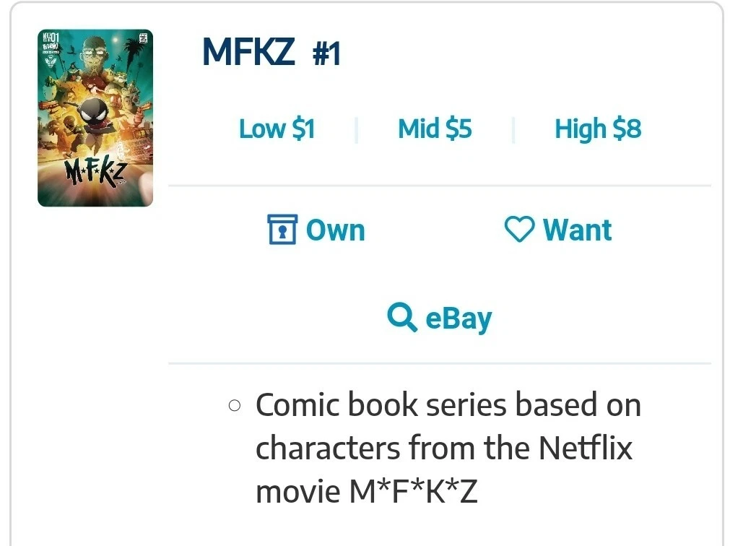Click the word Want beside heart
Viewport: 756px width, 546px height.
click(577, 230)
